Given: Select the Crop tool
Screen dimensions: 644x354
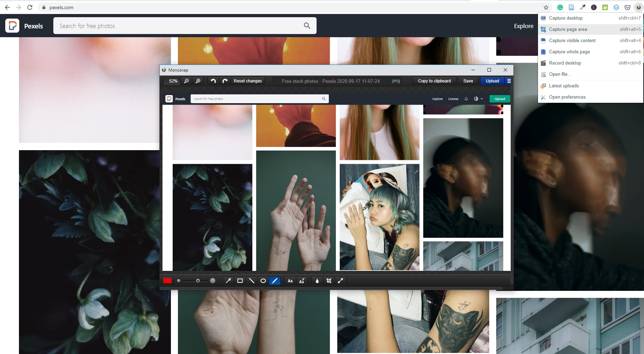Looking at the screenshot, I should point(329,281).
